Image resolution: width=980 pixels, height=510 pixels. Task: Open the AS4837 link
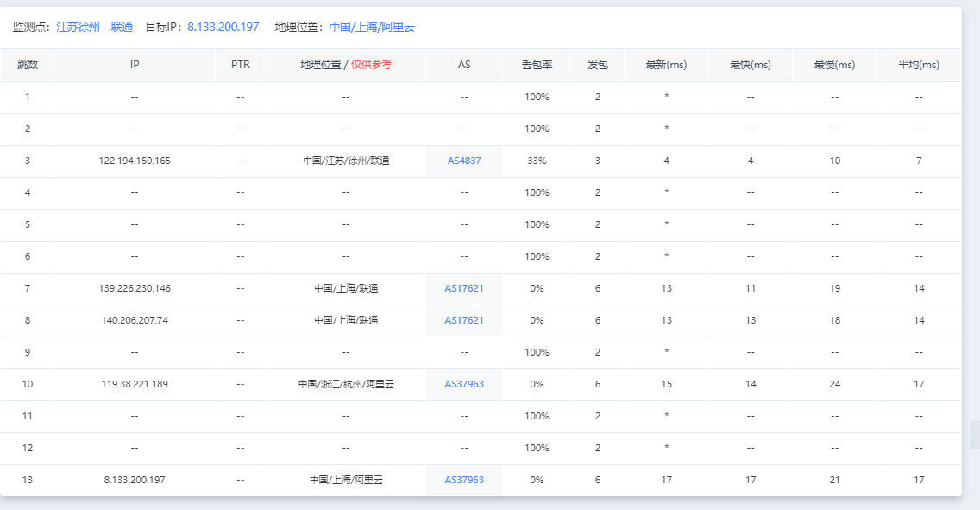[464, 161]
